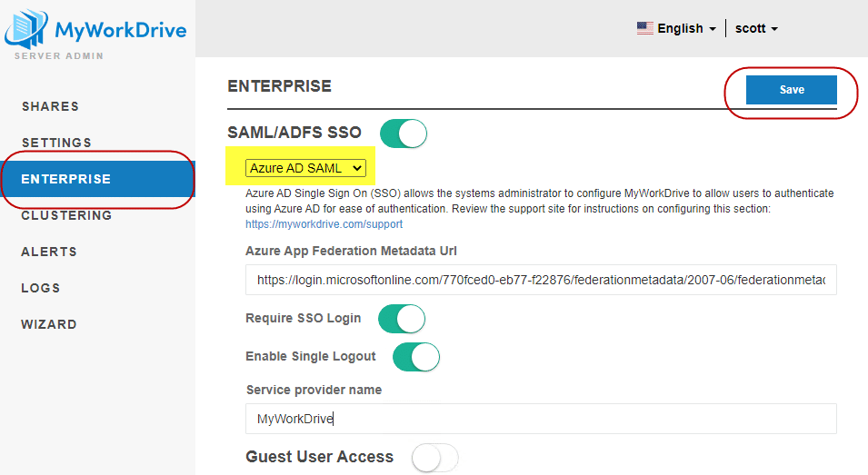
Task: Click the MyWorkDrive logo icon
Action: 27,29
